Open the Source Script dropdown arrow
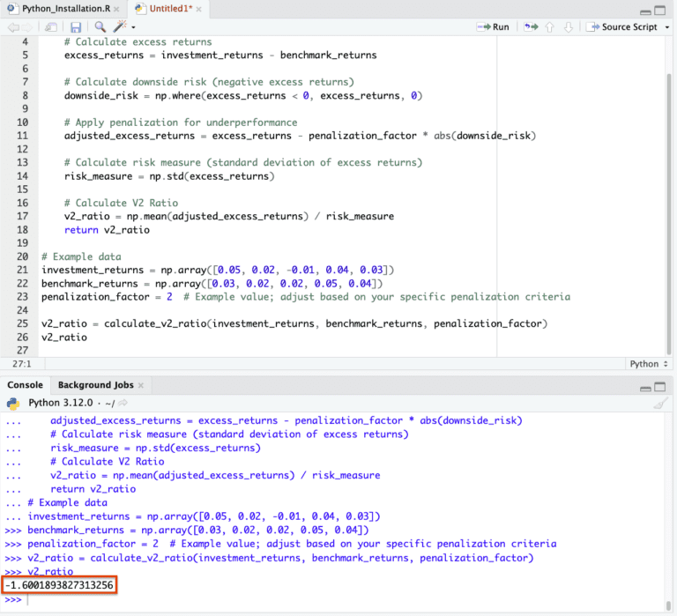The width and height of the screenshot is (677, 616). (666, 27)
